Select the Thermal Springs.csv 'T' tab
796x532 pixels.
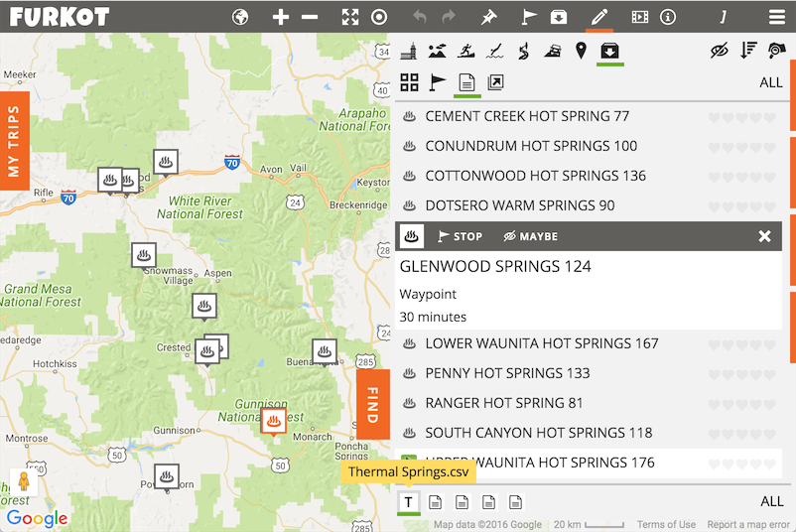pos(408,502)
